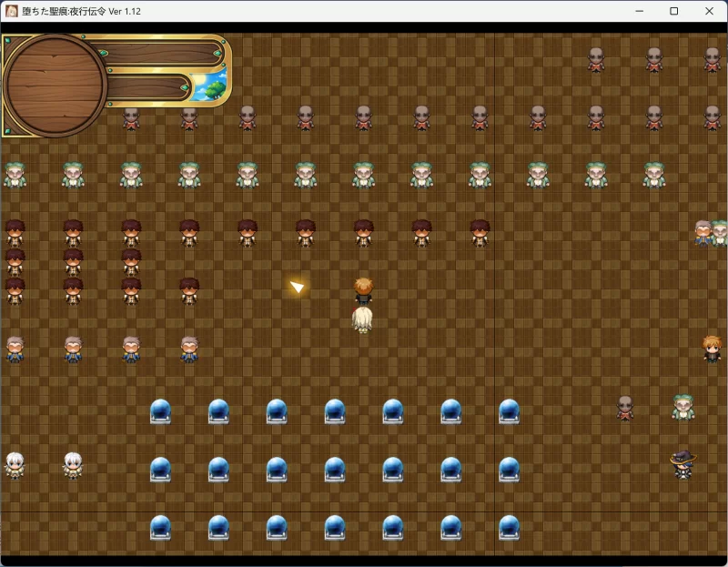Click the sunny sky weather icon in HUD
This screenshot has width=728, height=567.
(x=209, y=86)
